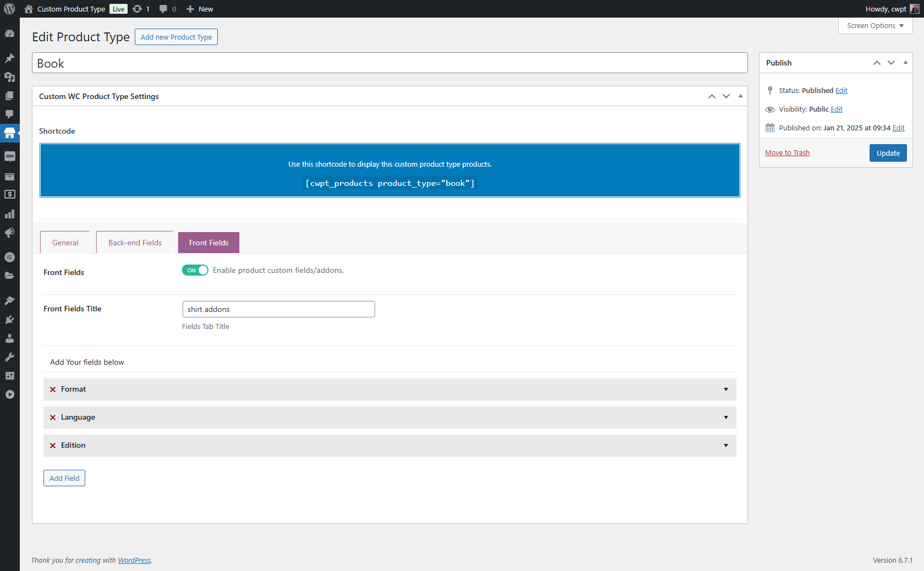Open Payments dollar icon in sidebar
924x571 pixels.
[x=10, y=195]
